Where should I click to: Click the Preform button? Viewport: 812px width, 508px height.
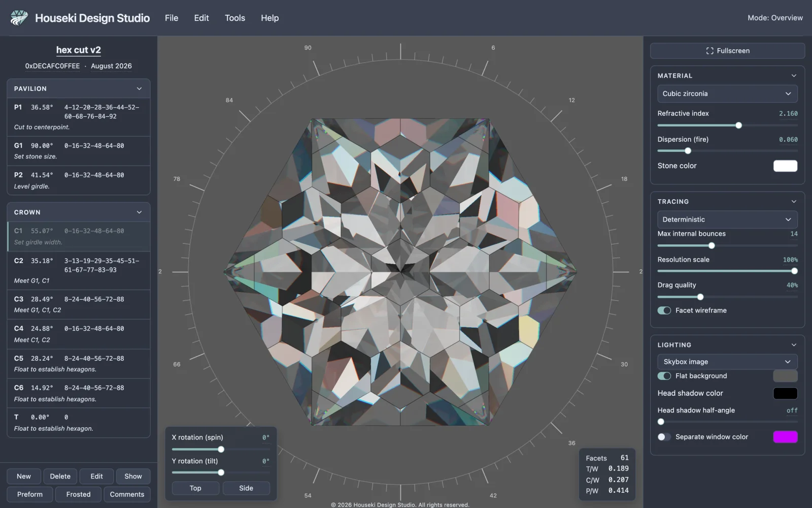click(x=30, y=494)
